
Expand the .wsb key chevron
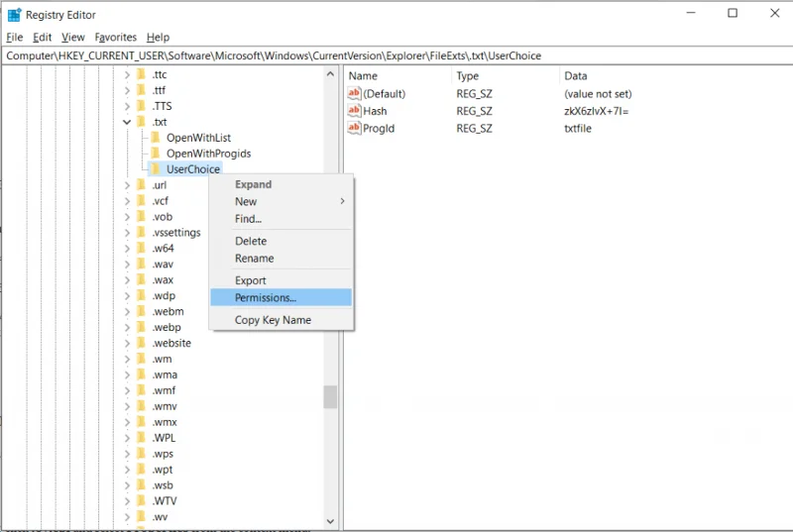[x=127, y=485]
